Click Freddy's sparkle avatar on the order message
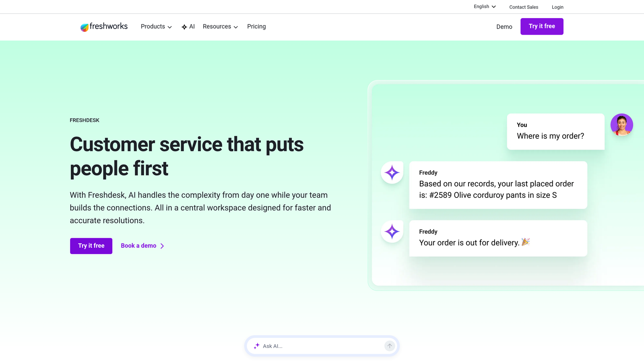The width and height of the screenshot is (644, 362). [x=392, y=172]
